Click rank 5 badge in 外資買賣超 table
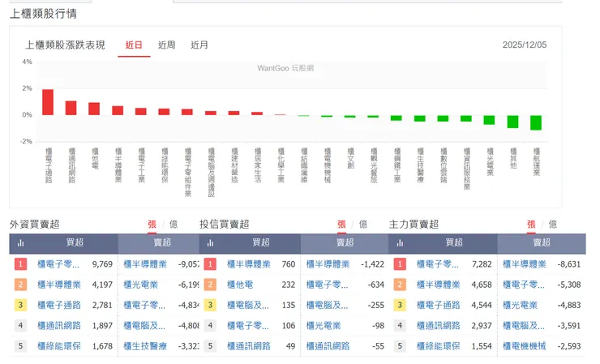 click(20, 346)
